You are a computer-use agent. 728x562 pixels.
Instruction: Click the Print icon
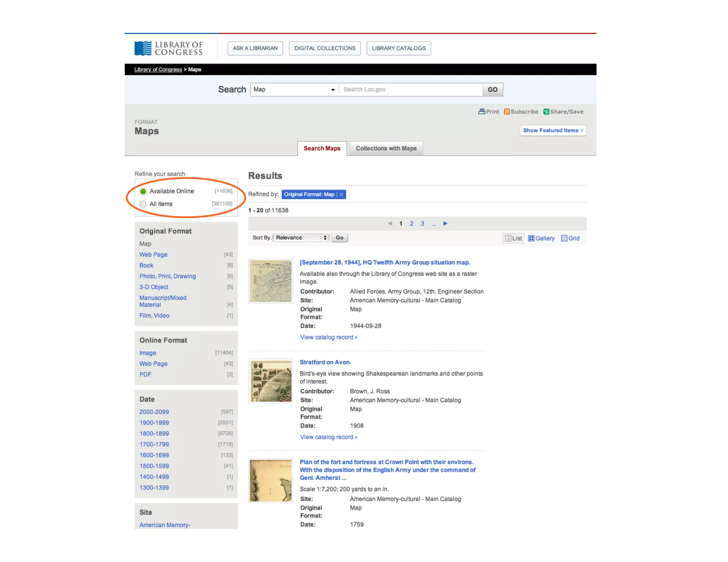(x=482, y=112)
